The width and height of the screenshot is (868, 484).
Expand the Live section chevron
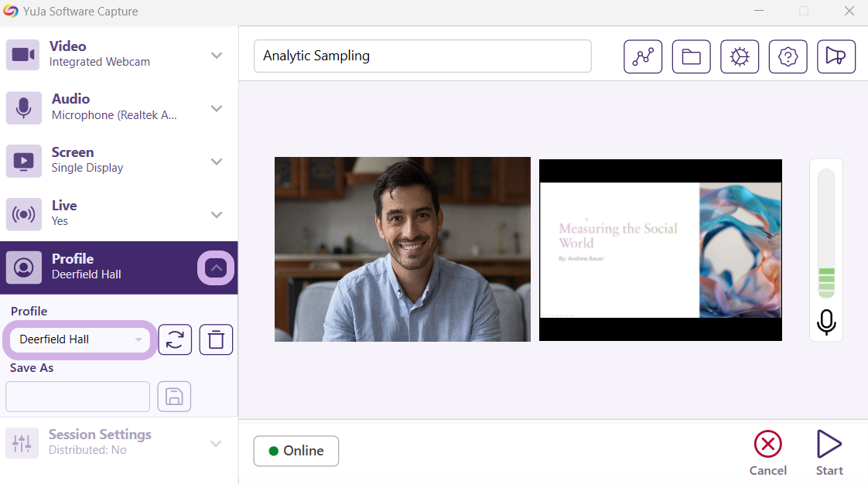click(217, 214)
